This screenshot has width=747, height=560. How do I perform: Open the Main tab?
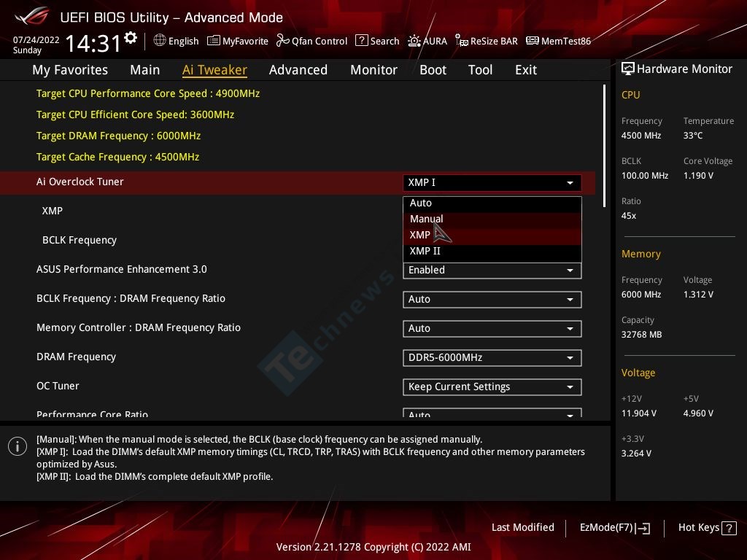[145, 70]
